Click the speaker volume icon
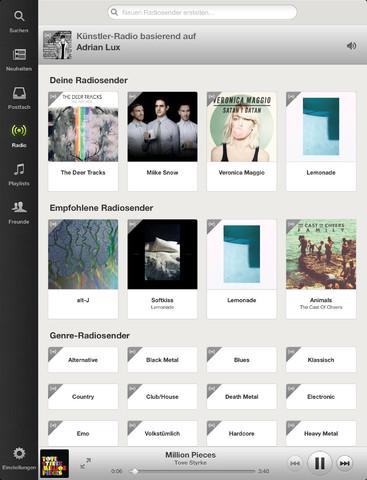This screenshot has height=480, width=367. (x=351, y=46)
